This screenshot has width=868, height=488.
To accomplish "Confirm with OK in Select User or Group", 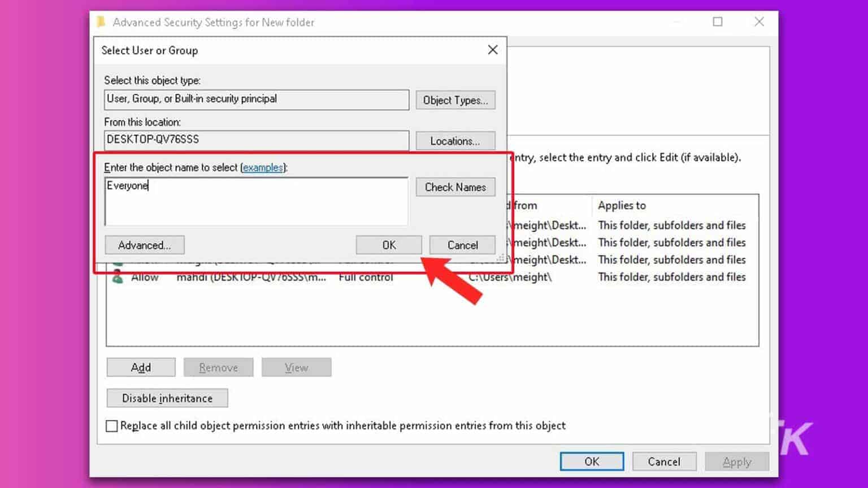I will click(388, 245).
